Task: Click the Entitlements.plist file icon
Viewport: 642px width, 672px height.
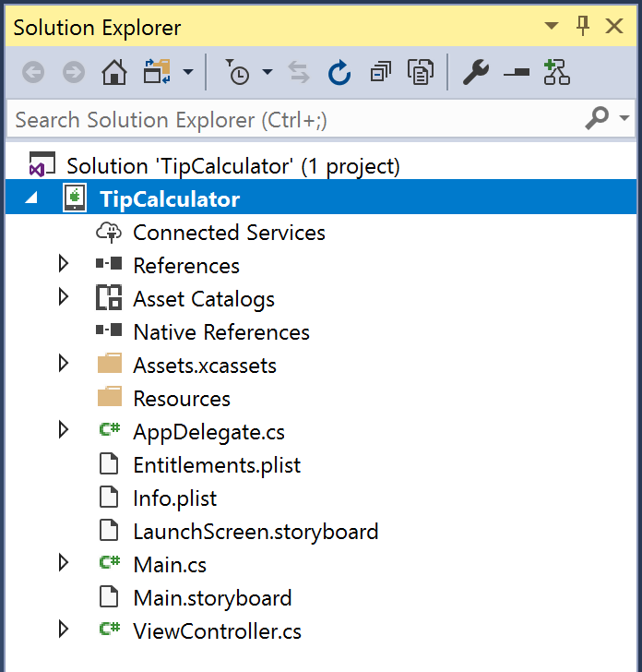Action: click(x=109, y=463)
